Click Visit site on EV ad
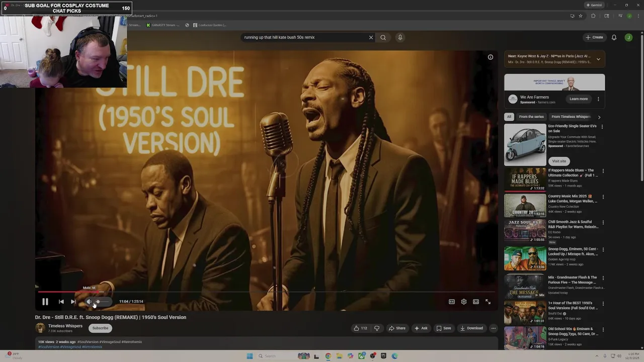The height and width of the screenshot is (362, 644). click(x=559, y=161)
